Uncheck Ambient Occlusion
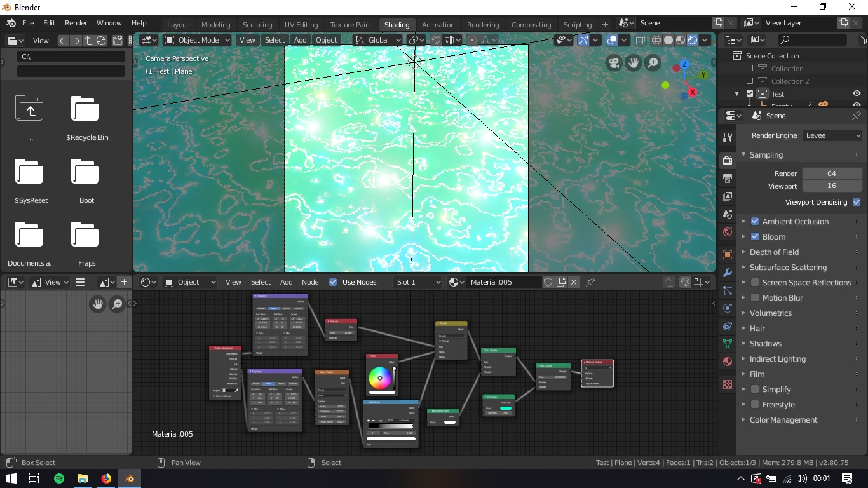 click(755, 221)
